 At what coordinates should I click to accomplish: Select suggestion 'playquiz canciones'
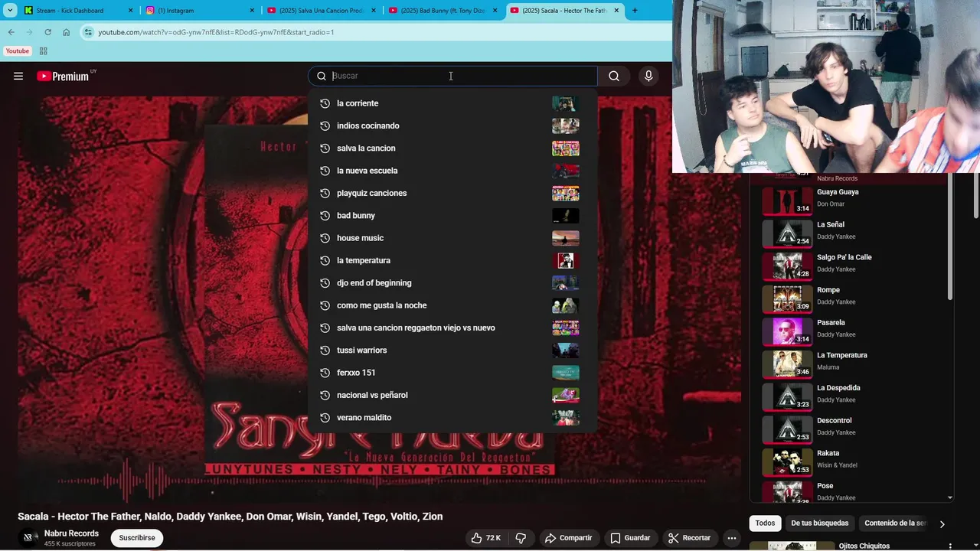pos(452,193)
